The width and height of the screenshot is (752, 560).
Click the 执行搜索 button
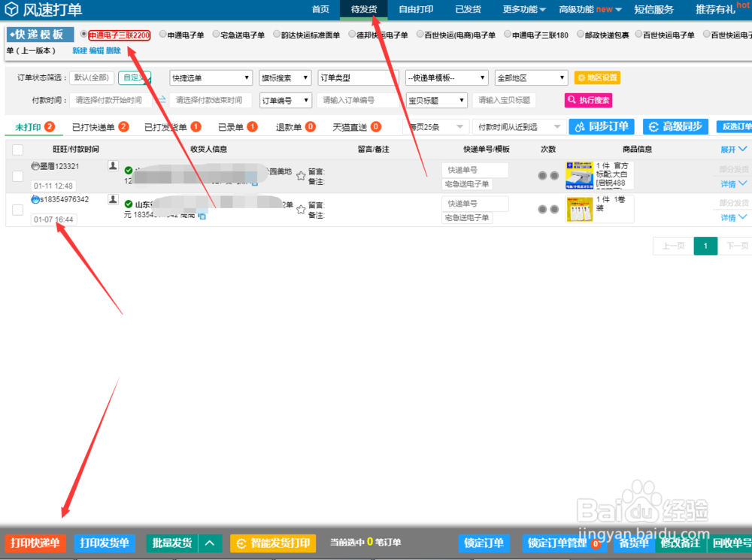pos(589,100)
